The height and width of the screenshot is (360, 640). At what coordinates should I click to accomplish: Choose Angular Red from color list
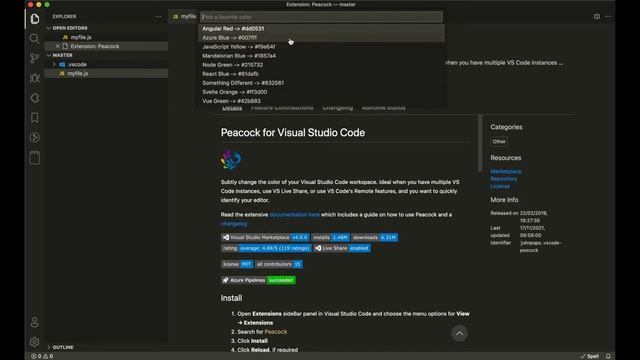[x=321, y=29]
